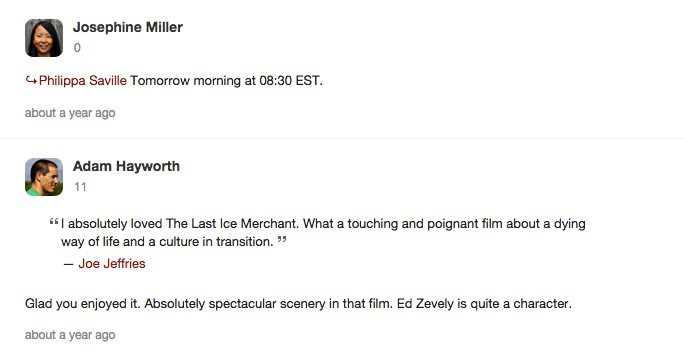This screenshot has width=684, height=360.
Task: Click the name 'Ed Zevely' in Adam's reply
Action: click(425, 304)
